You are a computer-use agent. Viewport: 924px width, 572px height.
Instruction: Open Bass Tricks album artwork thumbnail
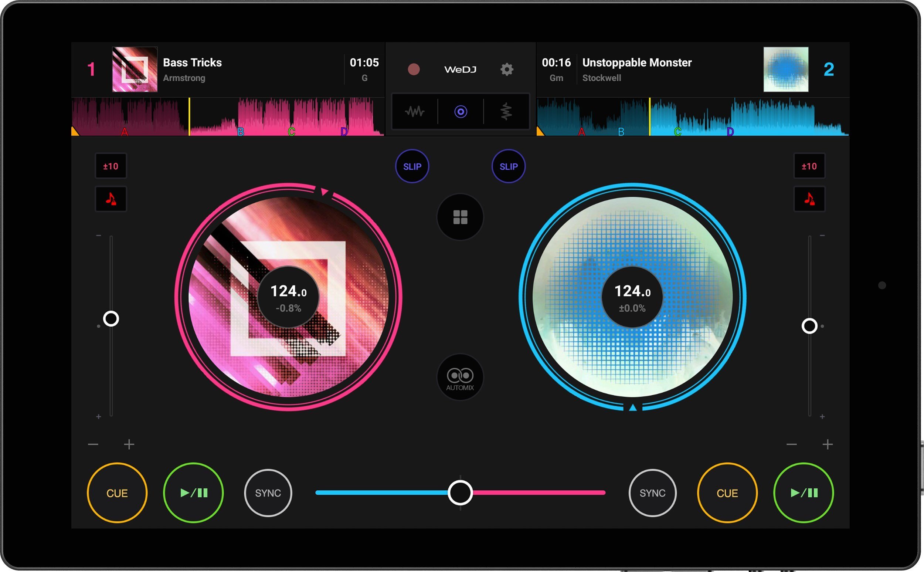pyautogui.click(x=135, y=69)
